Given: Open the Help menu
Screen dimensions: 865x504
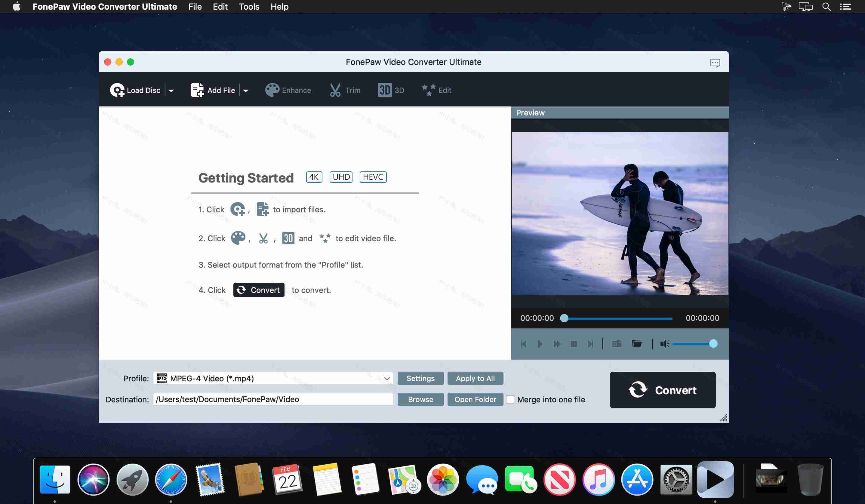Looking at the screenshot, I should click(279, 7).
